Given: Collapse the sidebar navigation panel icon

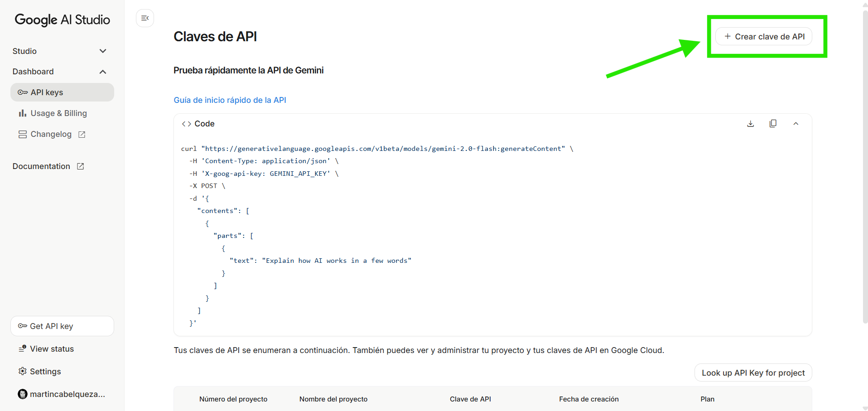Looking at the screenshot, I should (145, 18).
